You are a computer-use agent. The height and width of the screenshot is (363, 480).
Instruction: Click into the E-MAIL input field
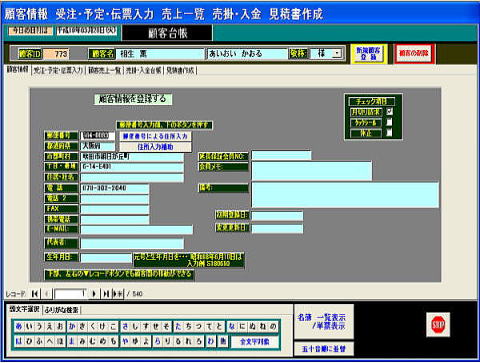(x=137, y=229)
